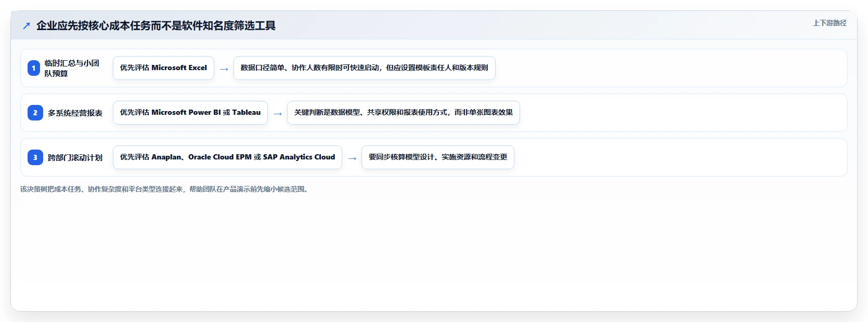Click the diagonal arrow icon beside the title
The height and width of the screenshot is (322, 868).
pyautogui.click(x=27, y=25)
